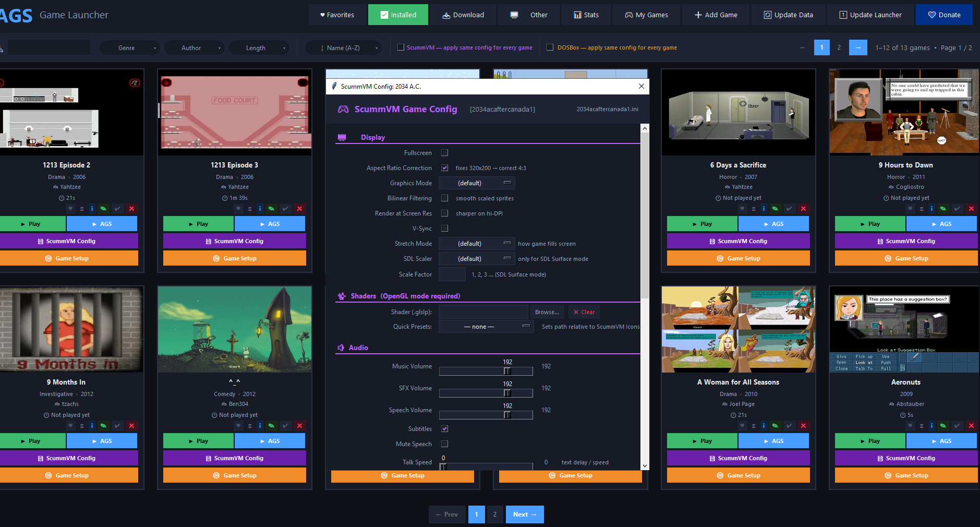Click the Add Game button
This screenshot has width=980, height=527.
[x=716, y=15]
